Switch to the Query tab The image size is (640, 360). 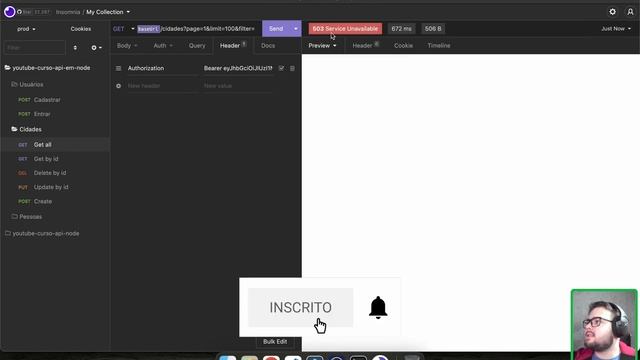coord(197,46)
